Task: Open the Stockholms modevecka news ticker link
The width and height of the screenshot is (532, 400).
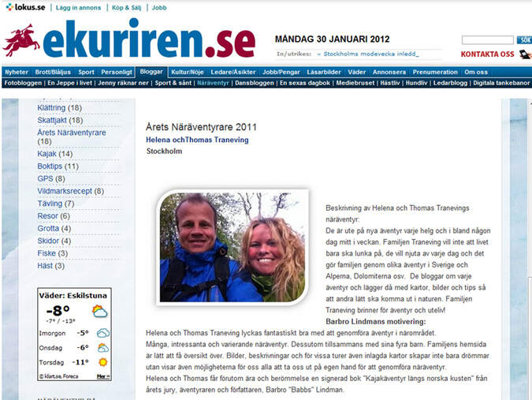Action: pos(371,54)
